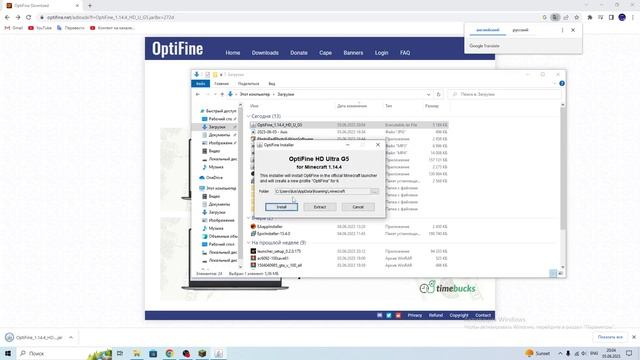Image resolution: width=640 pixels, height=360 pixels.
Task: Open Login on the OptiFine website
Action: point(381,53)
